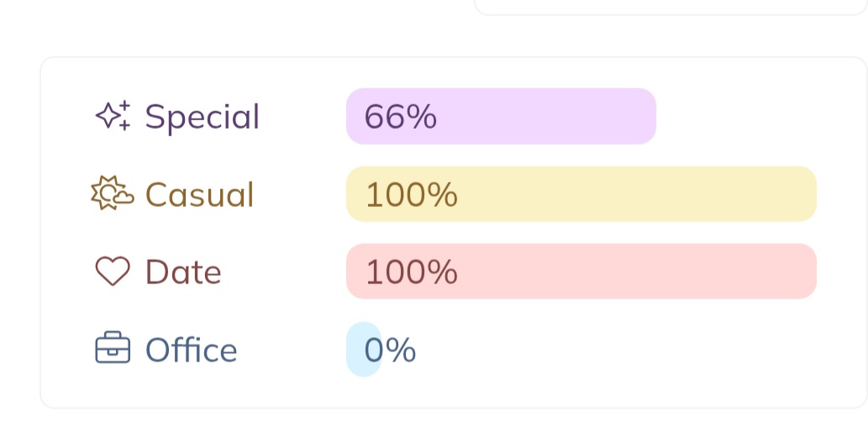Click the yellow Casual progress bar

pos(630,194)
